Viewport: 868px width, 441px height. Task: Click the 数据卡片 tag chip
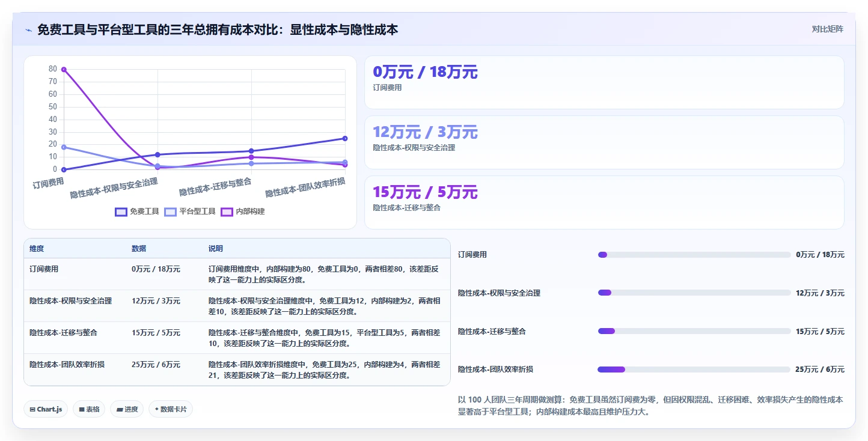click(171, 409)
